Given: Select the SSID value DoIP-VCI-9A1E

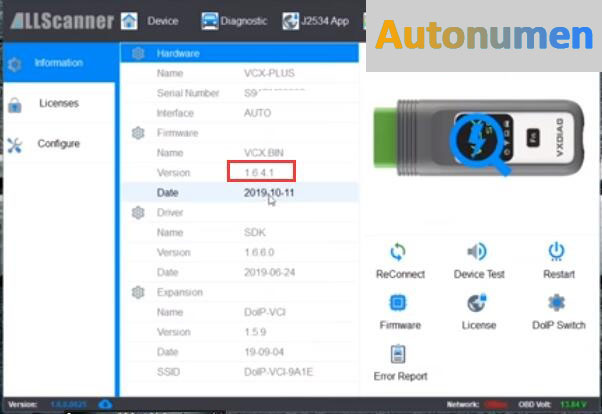Looking at the screenshot, I should 278,372.
